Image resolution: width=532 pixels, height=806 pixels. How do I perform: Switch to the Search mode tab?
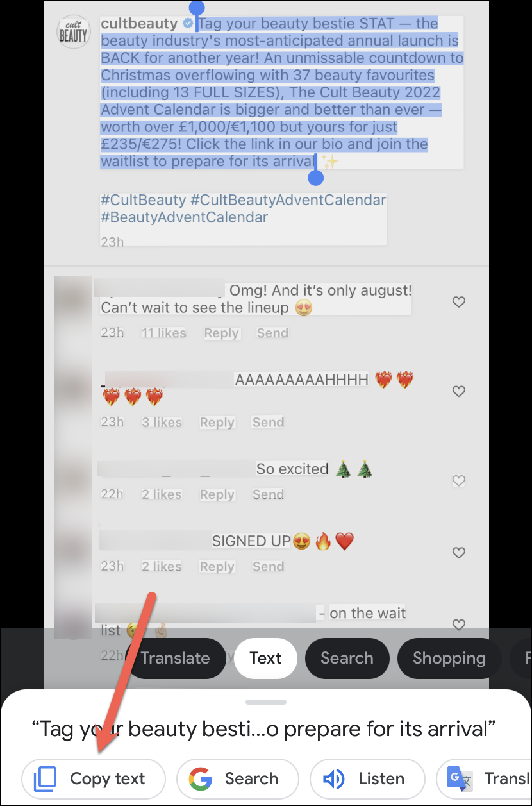coord(347,658)
